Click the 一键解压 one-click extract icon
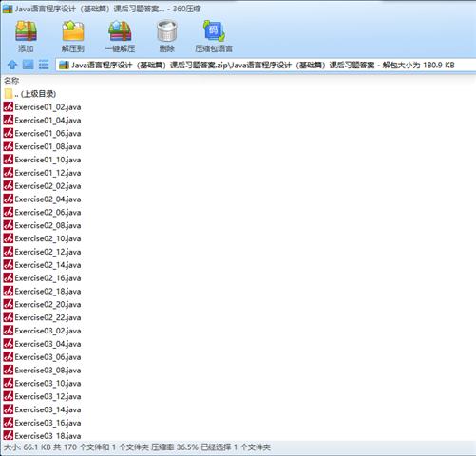This screenshot has width=476, height=456. 120,36
